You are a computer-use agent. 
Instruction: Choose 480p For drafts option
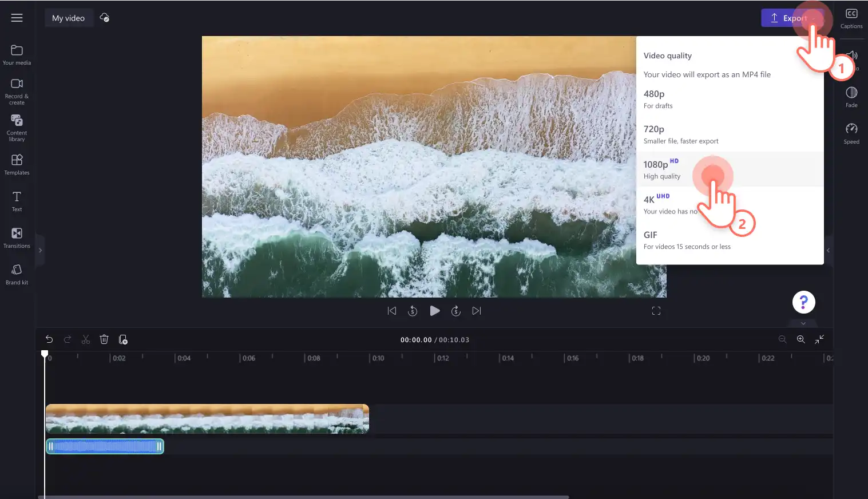pyautogui.click(x=730, y=99)
